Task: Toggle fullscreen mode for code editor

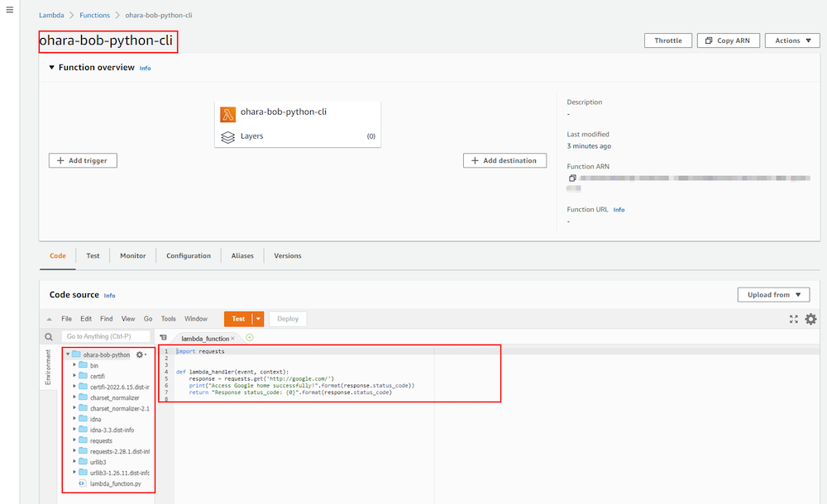Action: [794, 319]
